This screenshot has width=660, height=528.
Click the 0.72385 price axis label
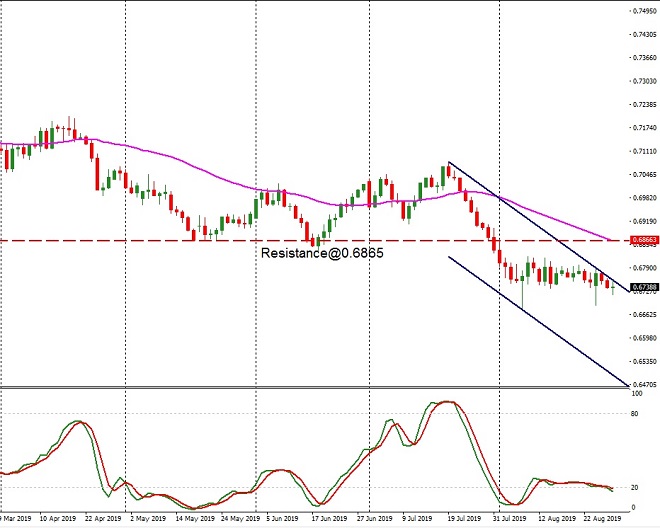click(x=645, y=104)
